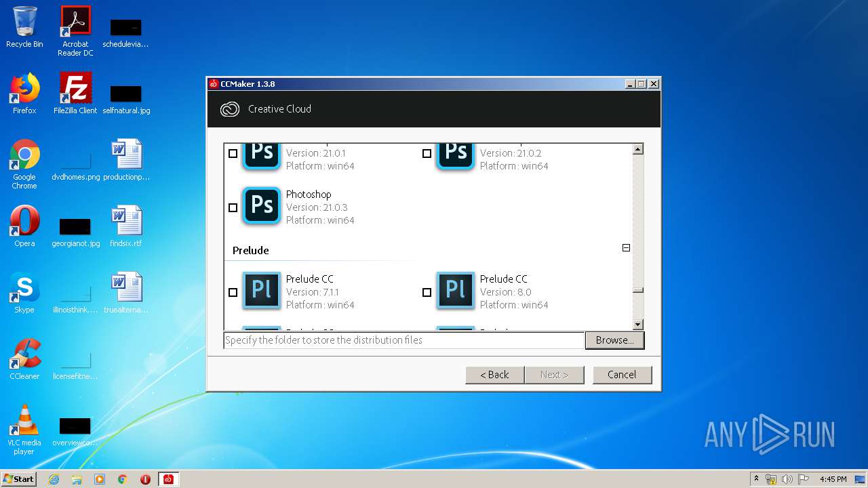Viewport: 868px width, 488px height.
Task: Select the schedulevia... desktop file
Action: point(126,33)
